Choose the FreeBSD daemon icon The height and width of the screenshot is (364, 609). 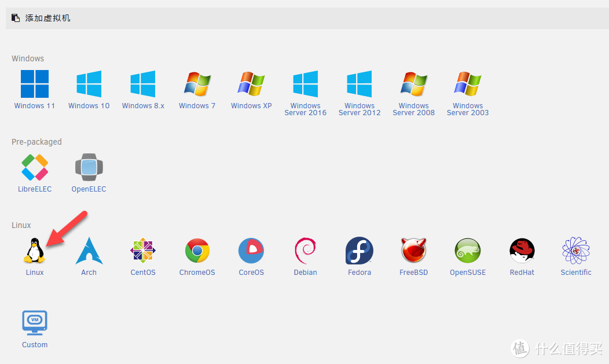point(413,251)
